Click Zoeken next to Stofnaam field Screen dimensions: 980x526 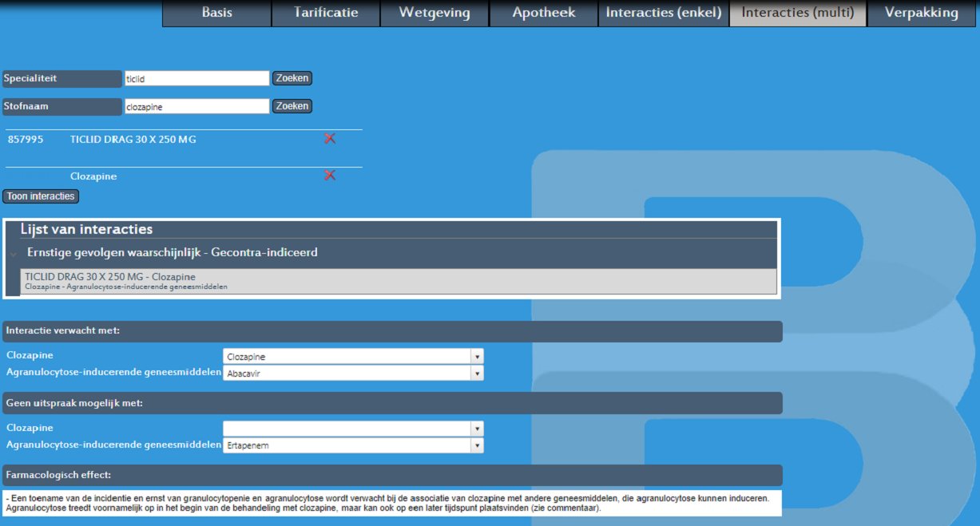pos(292,106)
